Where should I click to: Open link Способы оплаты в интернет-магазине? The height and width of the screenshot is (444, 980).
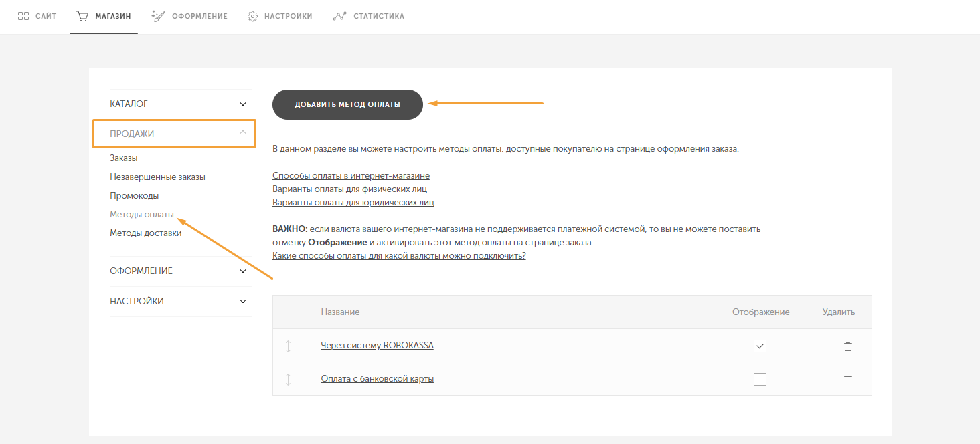coord(351,176)
